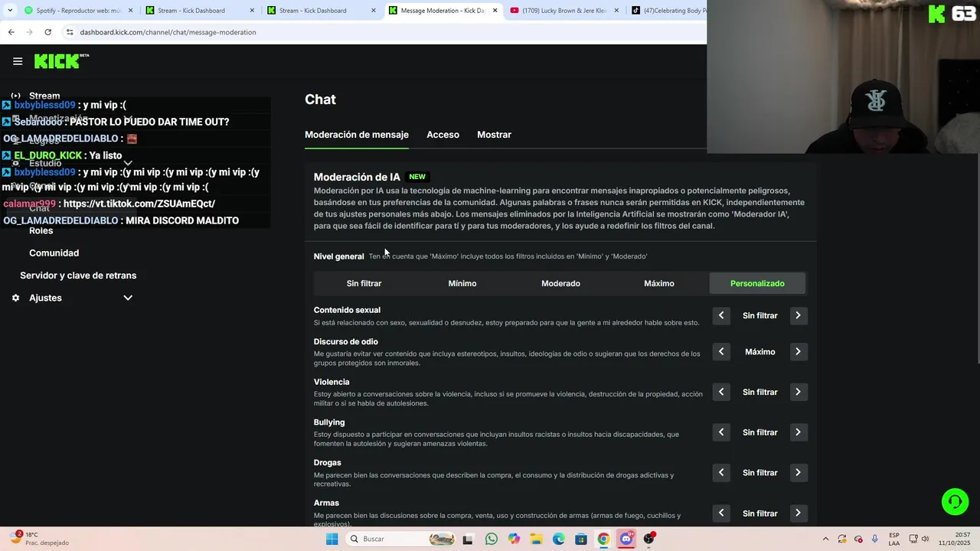Screen dimensions: 980x551
Task: Open Microsoft Store from the taskbar
Action: coord(581,539)
